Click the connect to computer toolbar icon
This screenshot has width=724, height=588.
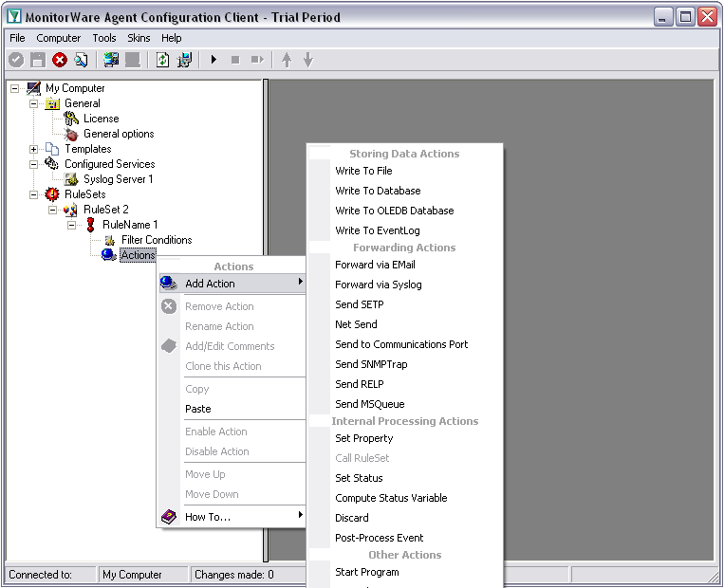111,60
